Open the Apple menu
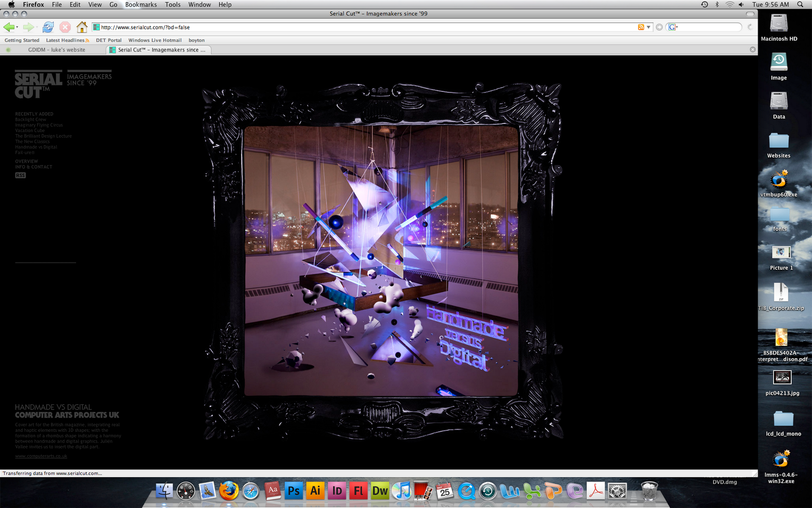Viewport: 812px width, 508px height. (x=11, y=5)
